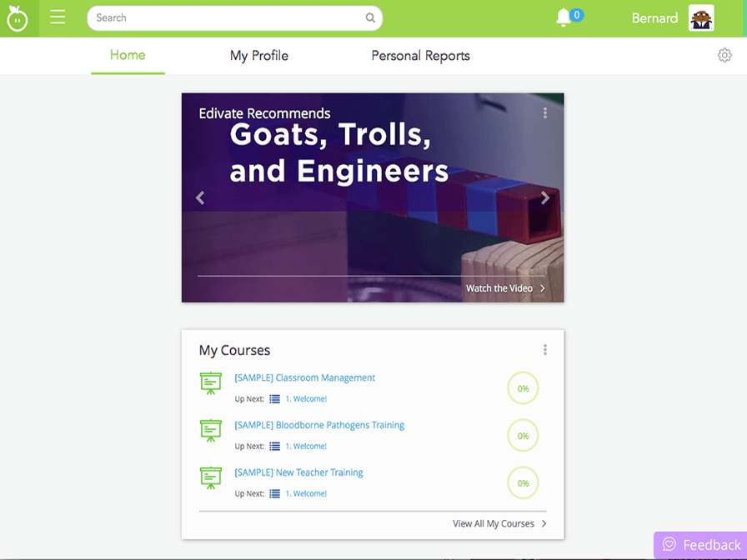The image size is (747, 560).
Task: Open notifications bell icon
Action: (563, 18)
